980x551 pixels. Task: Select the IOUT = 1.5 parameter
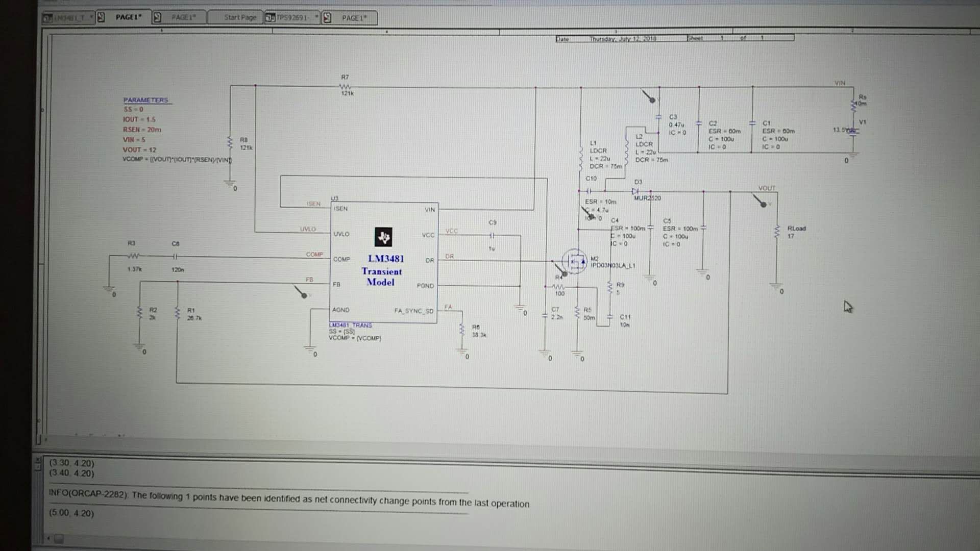point(139,119)
